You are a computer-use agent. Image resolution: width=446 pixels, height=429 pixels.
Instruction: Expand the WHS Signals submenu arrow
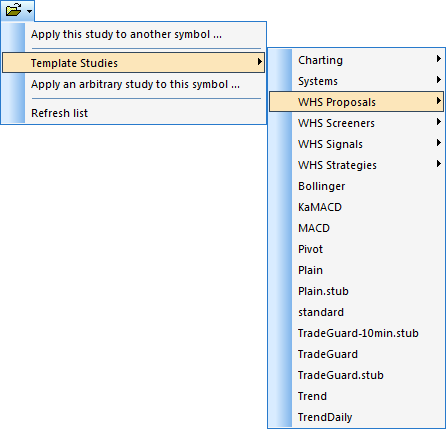coord(439,143)
